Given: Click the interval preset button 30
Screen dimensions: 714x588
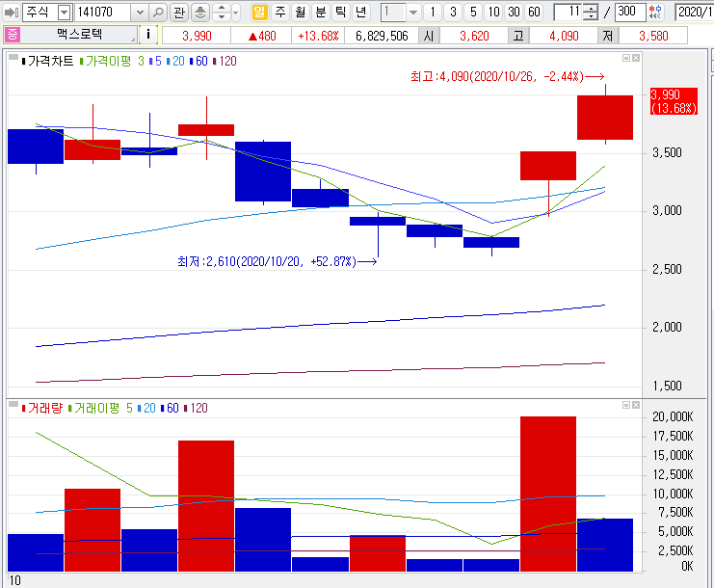Looking at the screenshot, I should pos(515,13).
